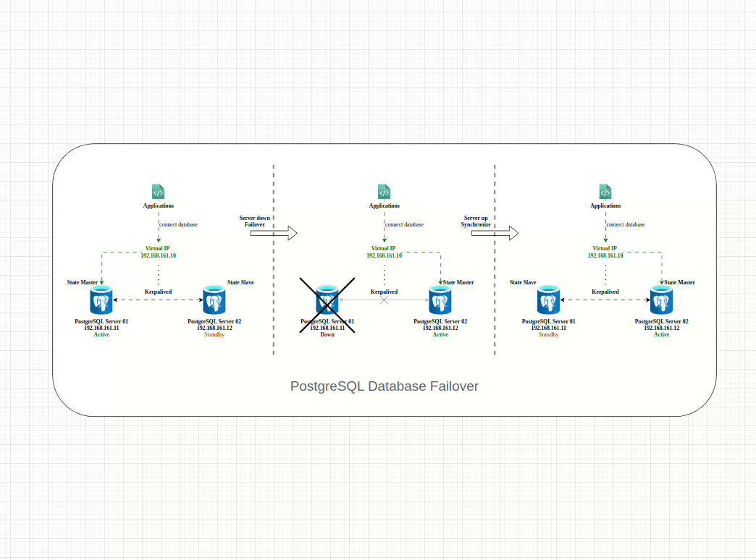Click the 'Applications' label in the middle diagram
This screenshot has width=756, height=560.
[x=385, y=205]
